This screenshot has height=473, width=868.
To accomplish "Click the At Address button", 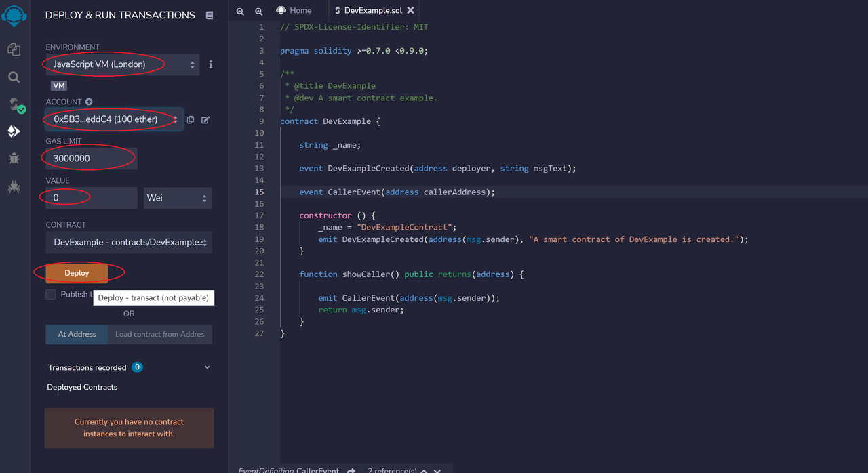I will (77, 334).
